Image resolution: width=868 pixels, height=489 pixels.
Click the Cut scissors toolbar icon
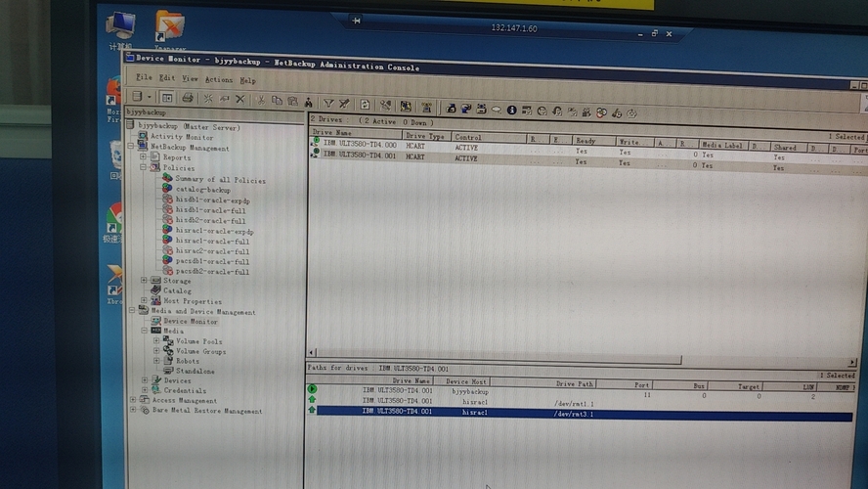[x=260, y=100]
